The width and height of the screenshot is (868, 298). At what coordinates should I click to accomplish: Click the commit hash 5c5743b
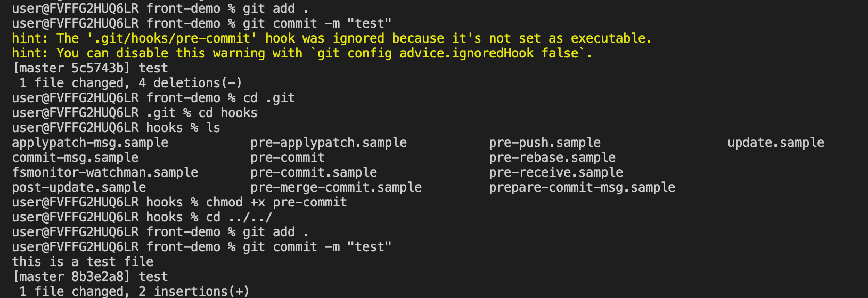pyautogui.click(x=98, y=68)
